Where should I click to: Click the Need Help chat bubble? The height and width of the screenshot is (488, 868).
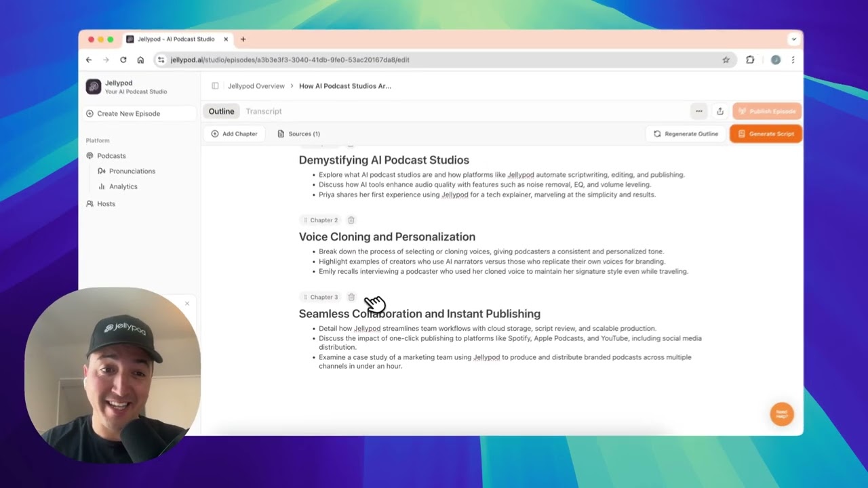781,413
